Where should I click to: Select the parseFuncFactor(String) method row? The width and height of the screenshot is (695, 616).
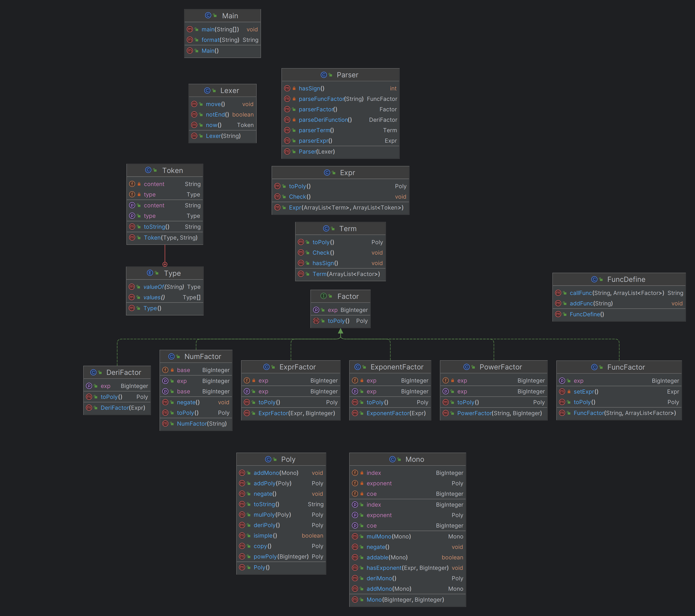[x=340, y=99]
